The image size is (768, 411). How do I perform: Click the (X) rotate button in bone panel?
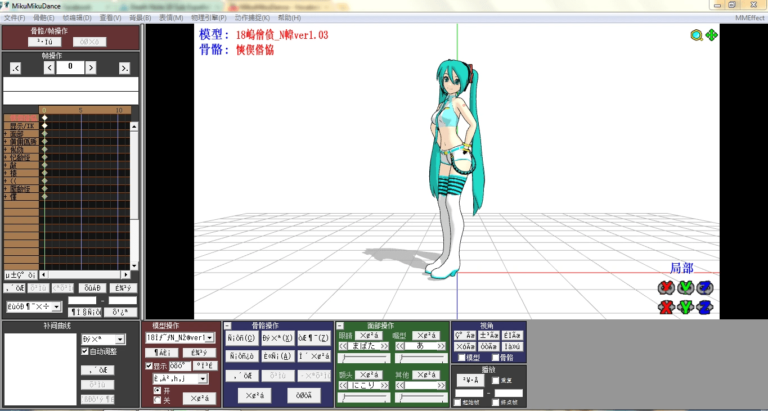tap(277, 338)
